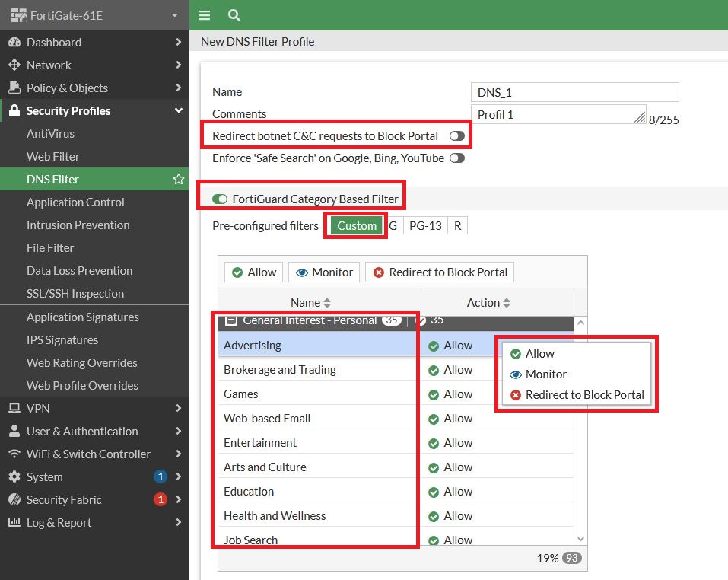This screenshot has width=728, height=580.
Task: Expand the Policy & Objects chevron
Action: (179, 88)
